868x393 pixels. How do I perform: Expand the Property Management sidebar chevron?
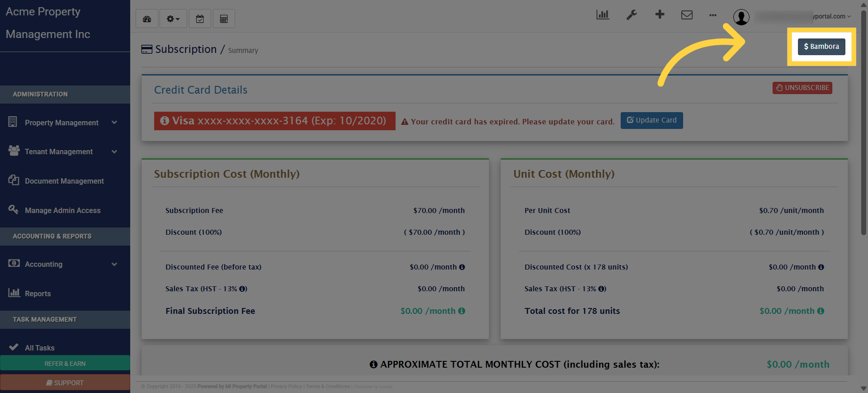(114, 123)
